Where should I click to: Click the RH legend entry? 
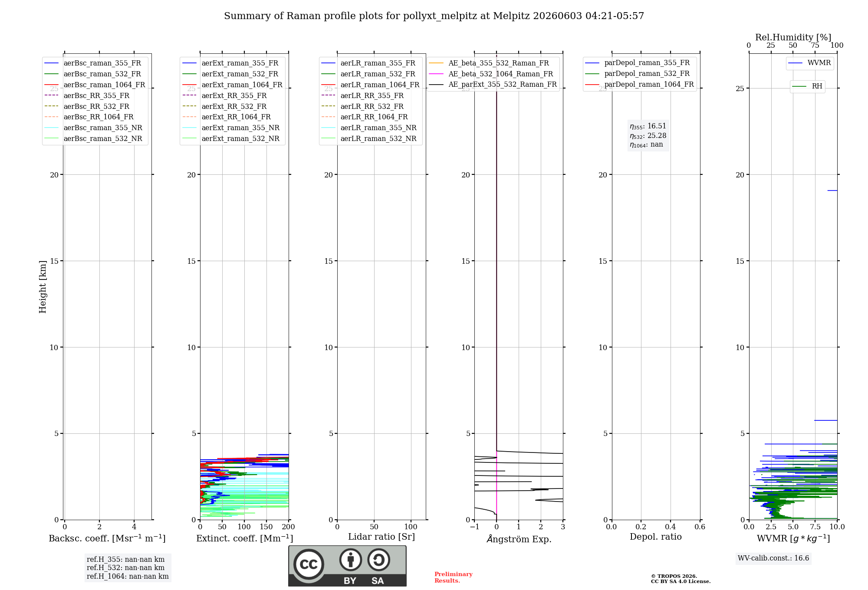(808, 86)
